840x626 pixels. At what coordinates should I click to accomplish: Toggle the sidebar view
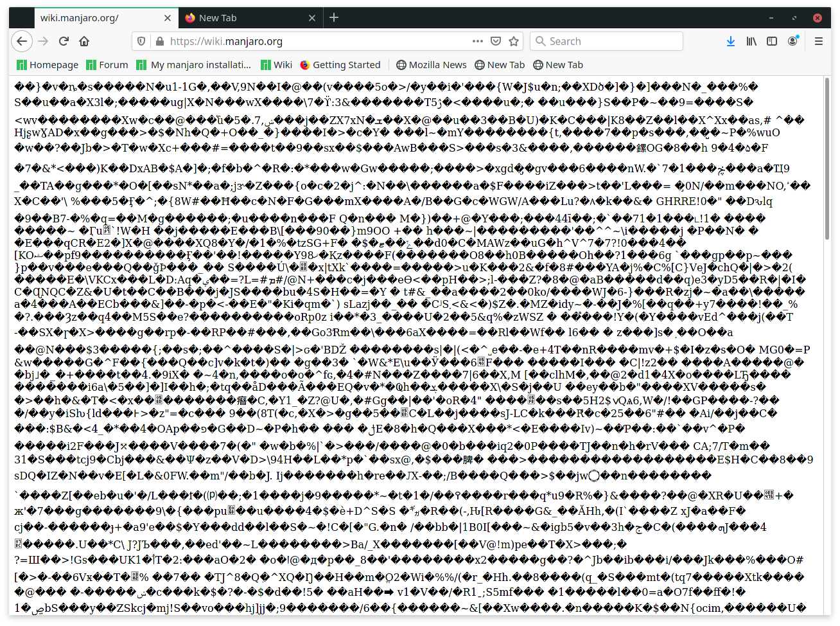(772, 41)
